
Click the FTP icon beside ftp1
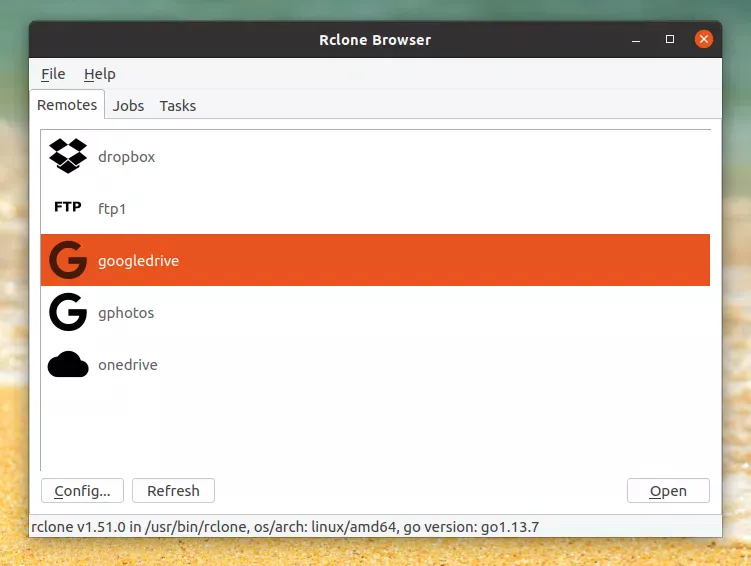point(68,207)
